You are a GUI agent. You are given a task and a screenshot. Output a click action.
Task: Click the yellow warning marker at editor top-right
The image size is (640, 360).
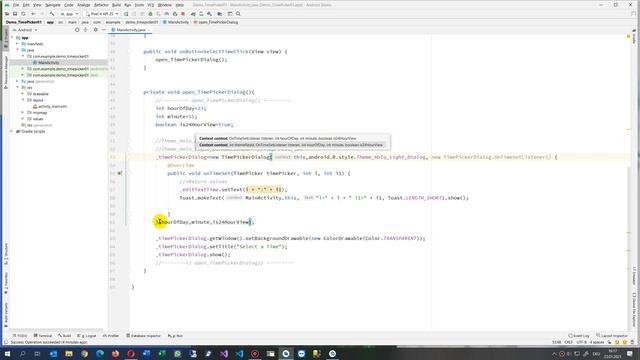(x=629, y=36)
